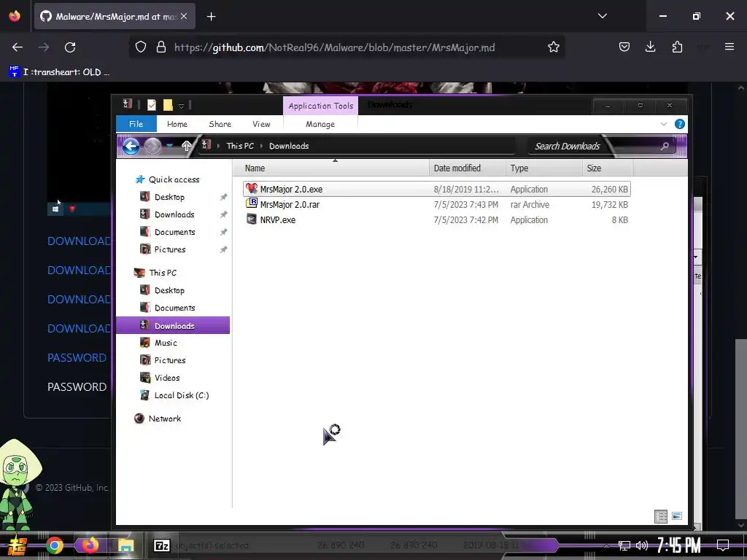This screenshot has width=747, height=560.
Task: Go back in File Explorer
Action: [x=131, y=146]
